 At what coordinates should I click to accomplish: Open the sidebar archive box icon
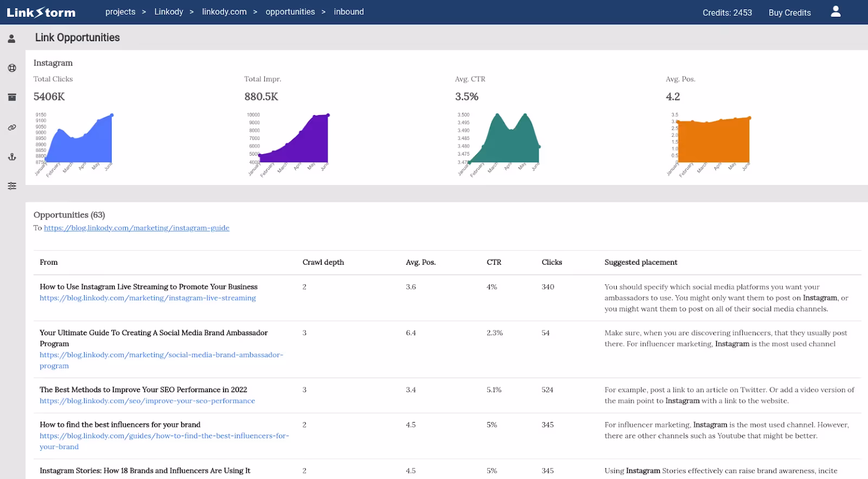(12, 97)
